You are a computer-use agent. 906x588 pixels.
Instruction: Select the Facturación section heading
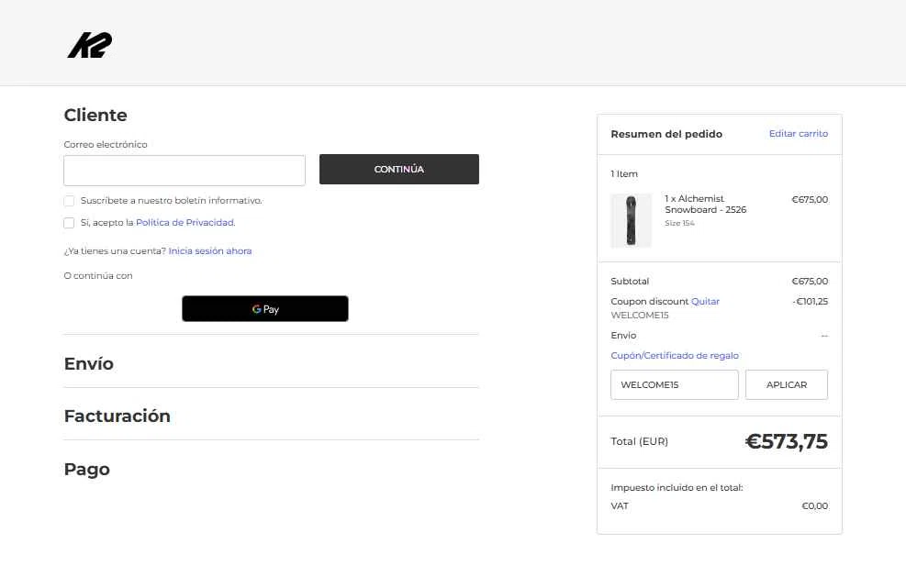click(117, 416)
